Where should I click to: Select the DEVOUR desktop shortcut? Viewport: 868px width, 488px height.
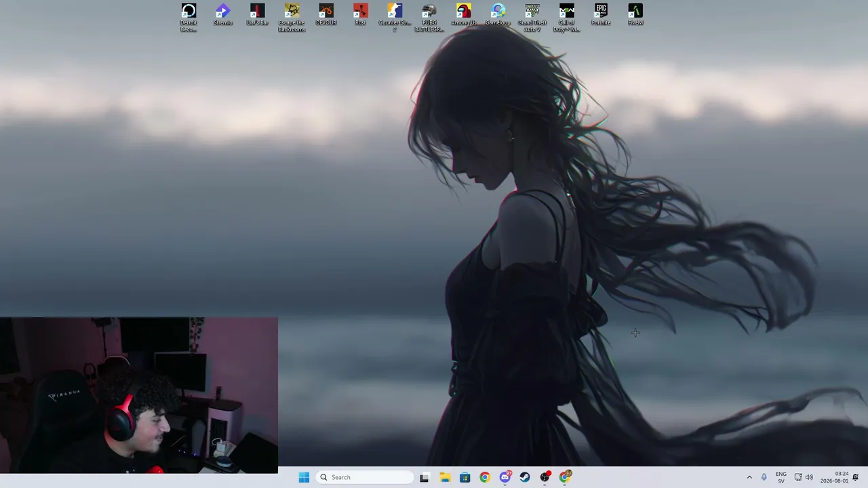tap(326, 15)
